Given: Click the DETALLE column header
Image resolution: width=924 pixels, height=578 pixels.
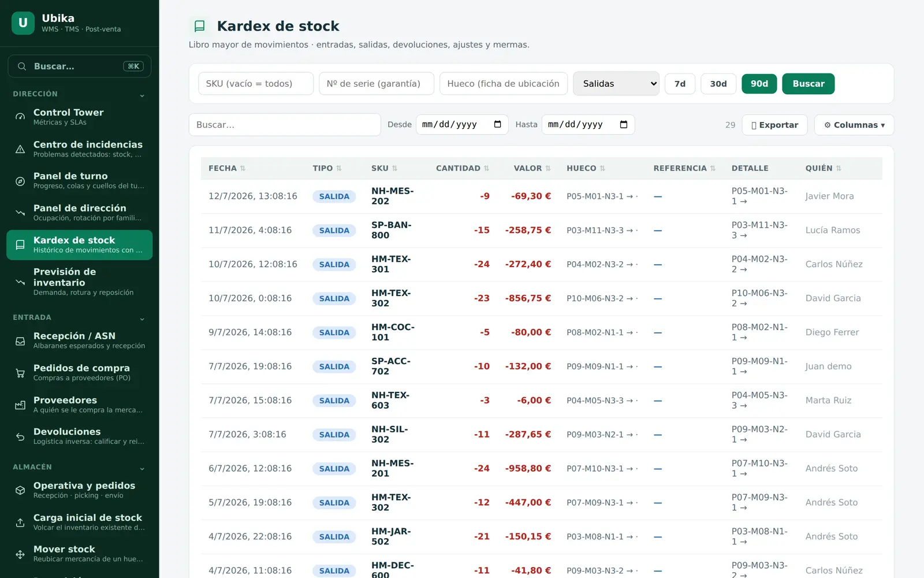Looking at the screenshot, I should click(x=750, y=168).
